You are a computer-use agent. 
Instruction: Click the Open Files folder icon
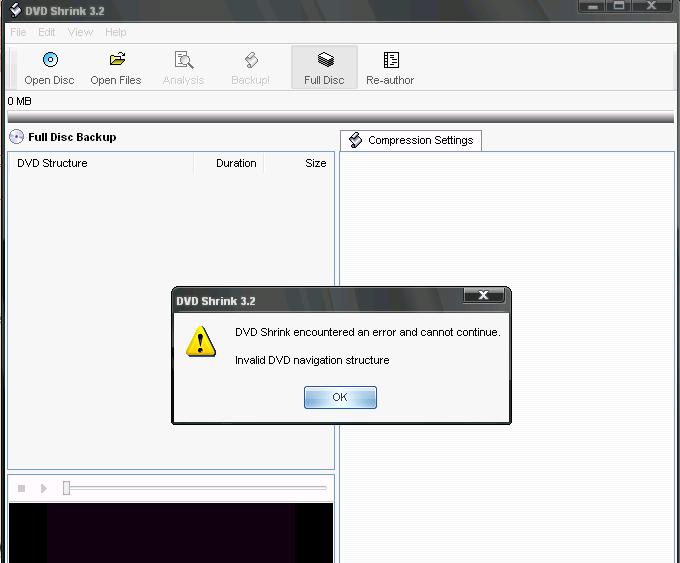pyautogui.click(x=117, y=59)
